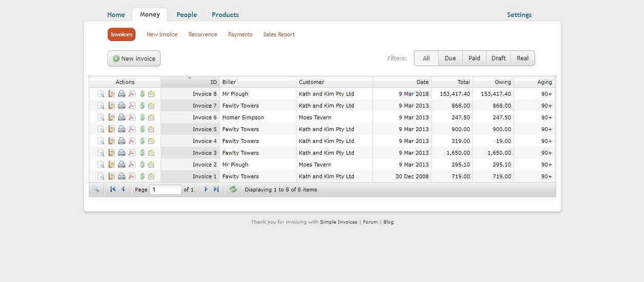Go to the last page of invoices
Image resolution: width=644 pixels, height=282 pixels.
pyautogui.click(x=216, y=190)
